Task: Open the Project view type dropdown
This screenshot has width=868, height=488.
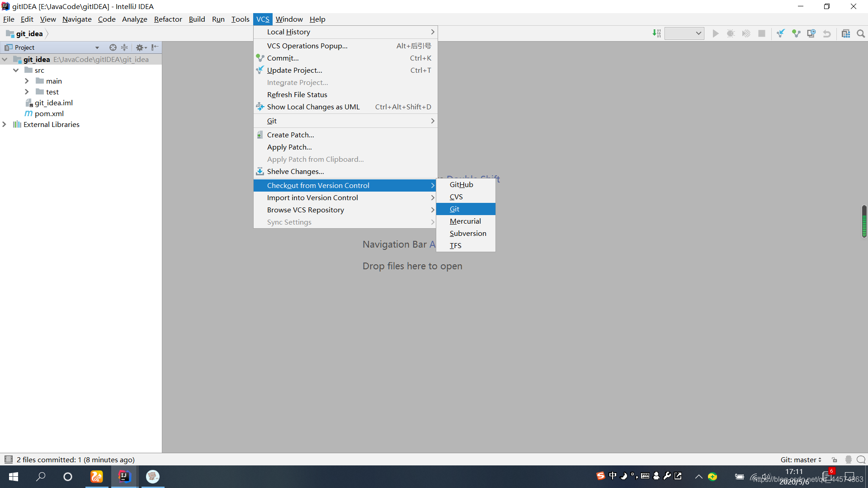Action: point(97,47)
